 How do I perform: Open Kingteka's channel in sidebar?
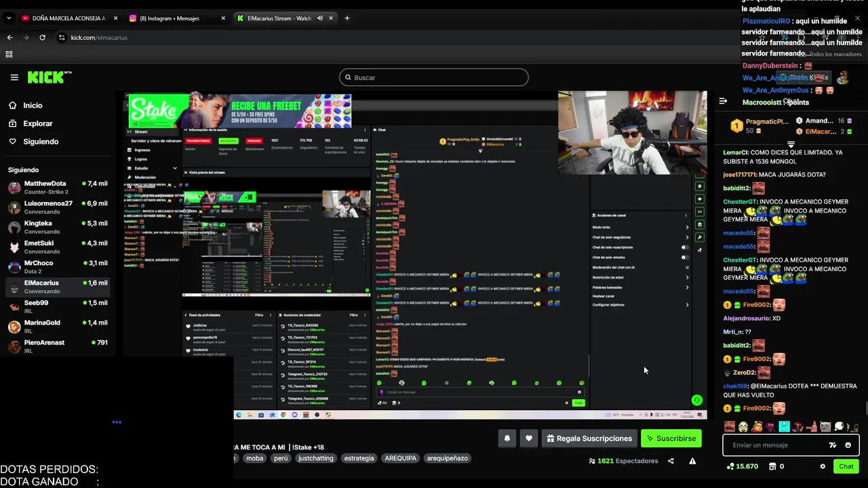point(58,227)
